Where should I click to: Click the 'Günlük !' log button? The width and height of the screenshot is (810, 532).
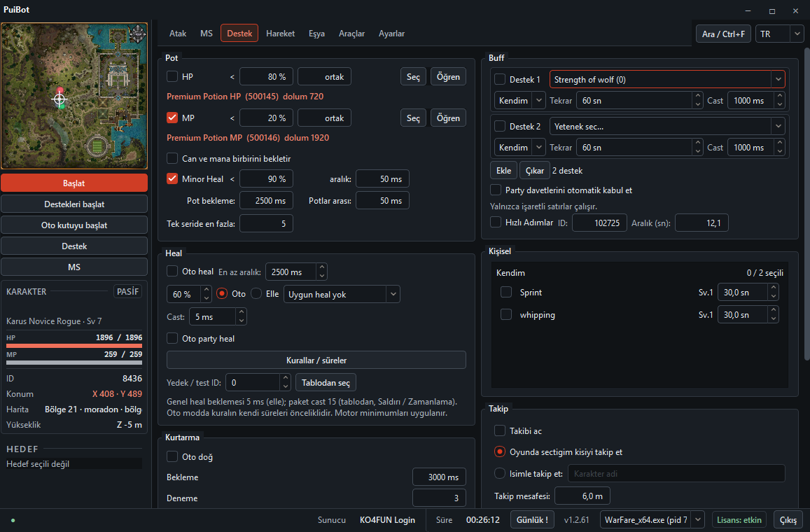click(x=532, y=519)
